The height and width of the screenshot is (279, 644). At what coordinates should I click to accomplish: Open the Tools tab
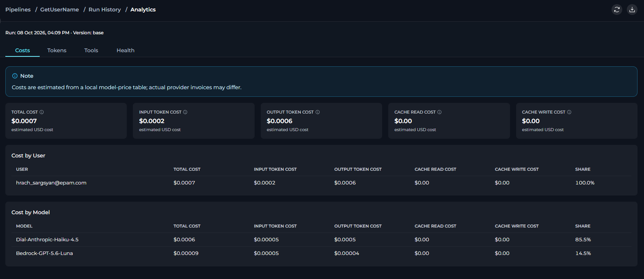point(91,50)
